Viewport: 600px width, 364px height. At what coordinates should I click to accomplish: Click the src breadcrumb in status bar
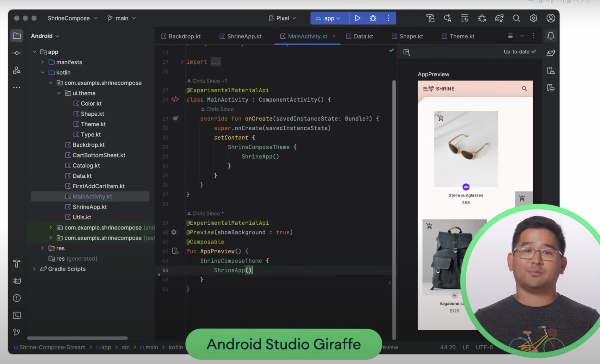tap(126, 347)
